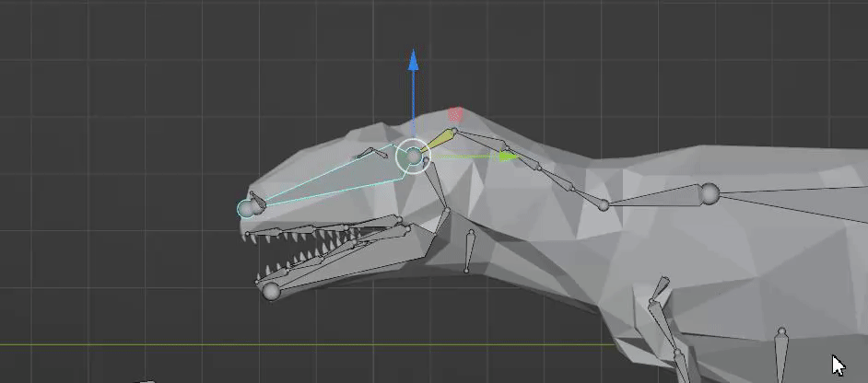This screenshot has width=868, height=383.
Task: Click the white circle at gizmo center
Action: [x=414, y=157]
